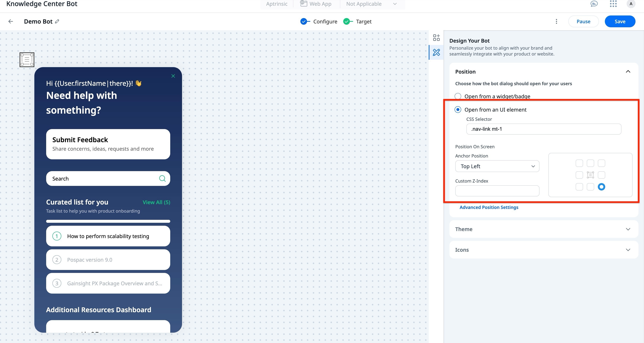Viewport: 644px width, 343px height.
Task: Choose top-right cell in position grid
Action: 601,163
